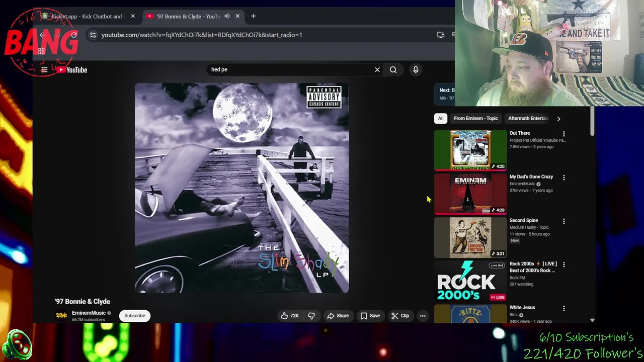Dislike the video with thumbs down
644x362 pixels.
tap(311, 316)
